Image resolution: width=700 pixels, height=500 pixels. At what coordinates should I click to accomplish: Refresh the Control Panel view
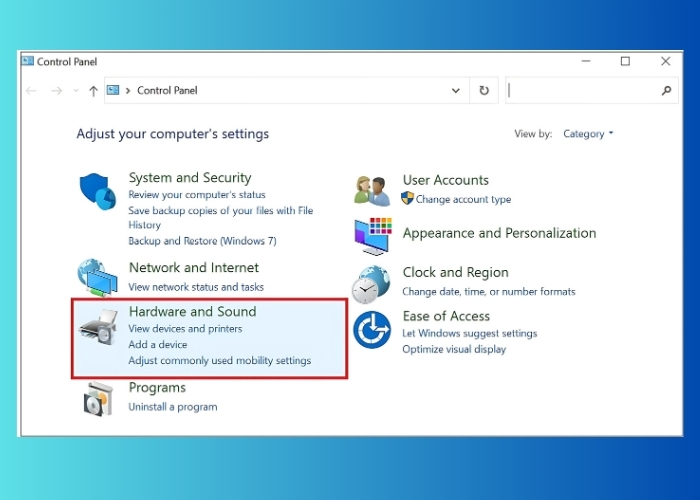[484, 90]
